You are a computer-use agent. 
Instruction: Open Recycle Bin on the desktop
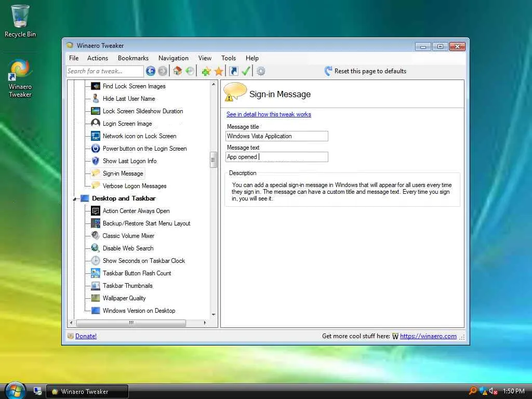click(x=20, y=21)
